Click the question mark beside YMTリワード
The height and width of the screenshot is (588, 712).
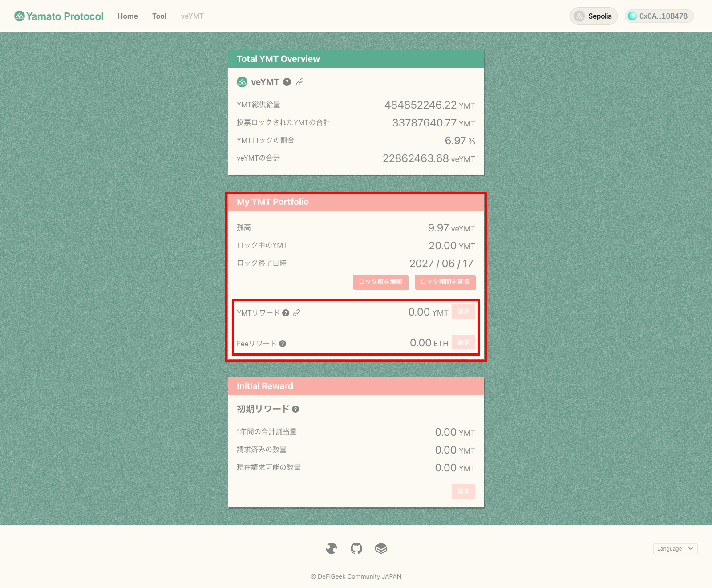[286, 313]
